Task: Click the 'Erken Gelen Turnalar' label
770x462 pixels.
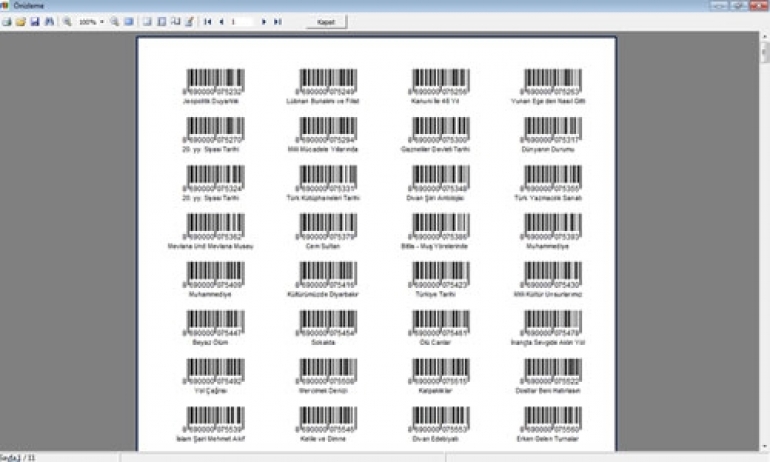Action: [x=548, y=439]
